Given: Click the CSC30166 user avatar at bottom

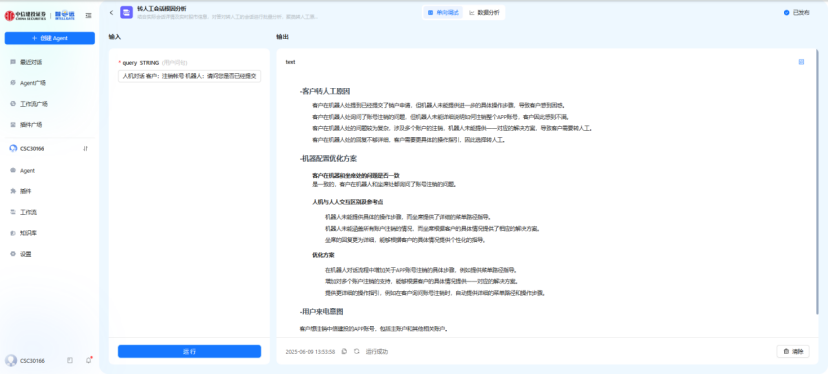Looking at the screenshot, I should [11, 361].
